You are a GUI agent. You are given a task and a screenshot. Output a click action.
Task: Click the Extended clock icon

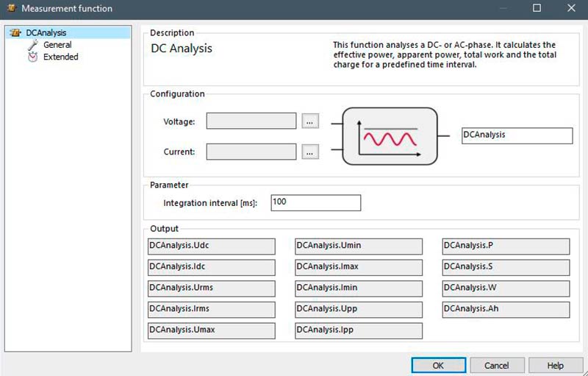pyautogui.click(x=33, y=57)
